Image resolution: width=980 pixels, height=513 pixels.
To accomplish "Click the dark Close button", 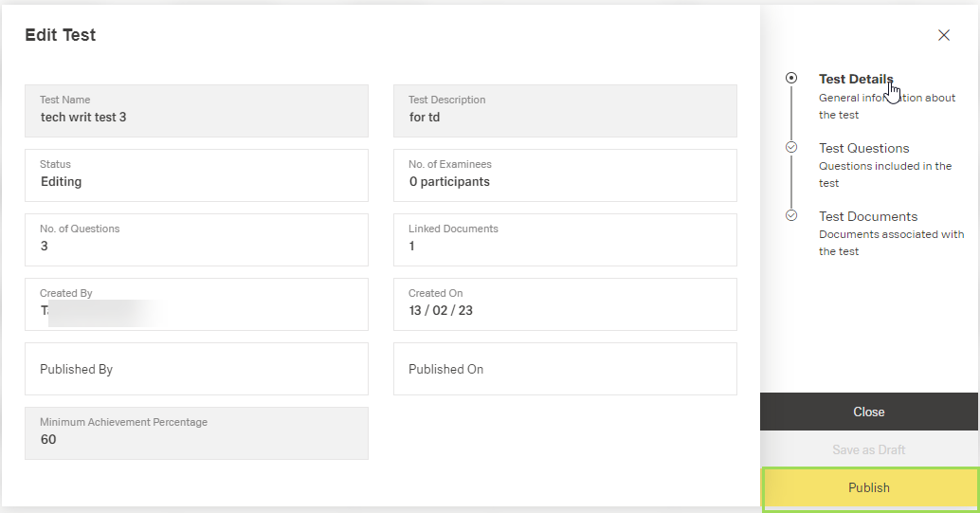I will coord(868,412).
